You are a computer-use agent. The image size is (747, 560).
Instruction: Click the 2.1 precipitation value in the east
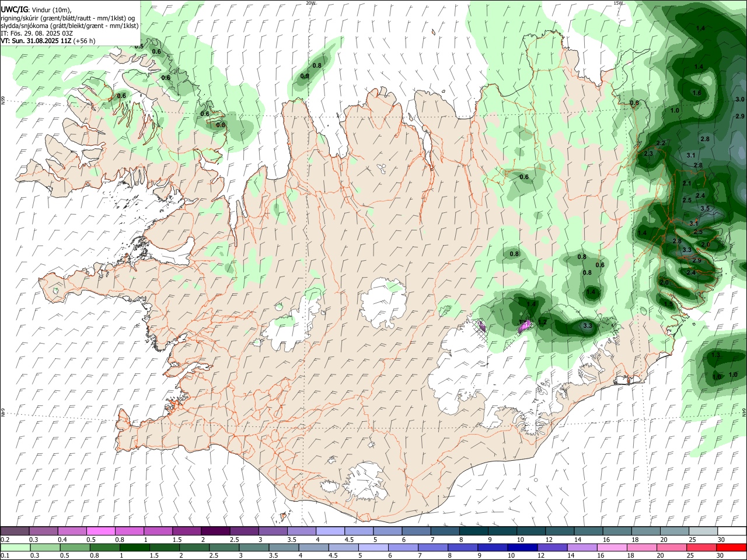pos(687,183)
